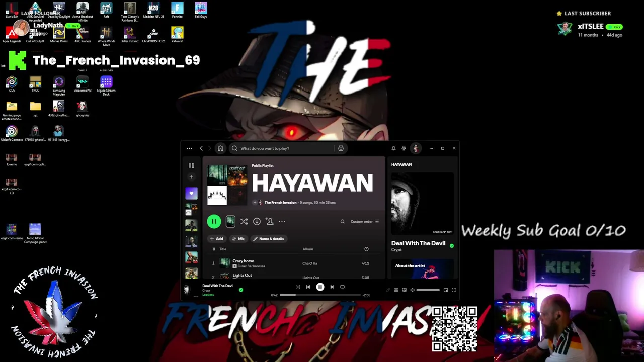Open Connect to a device
Viewport: 644px width, 362px height.
pos(404,290)
